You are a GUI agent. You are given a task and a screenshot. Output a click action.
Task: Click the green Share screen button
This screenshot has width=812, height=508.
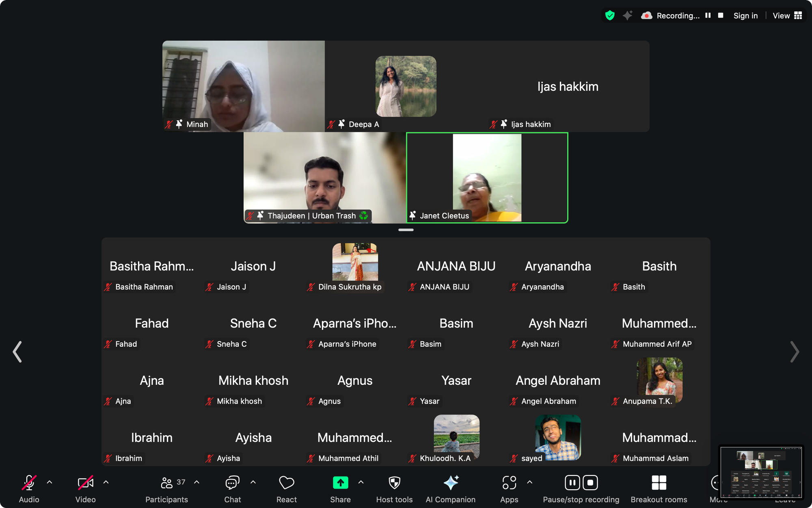pos(340,483)
